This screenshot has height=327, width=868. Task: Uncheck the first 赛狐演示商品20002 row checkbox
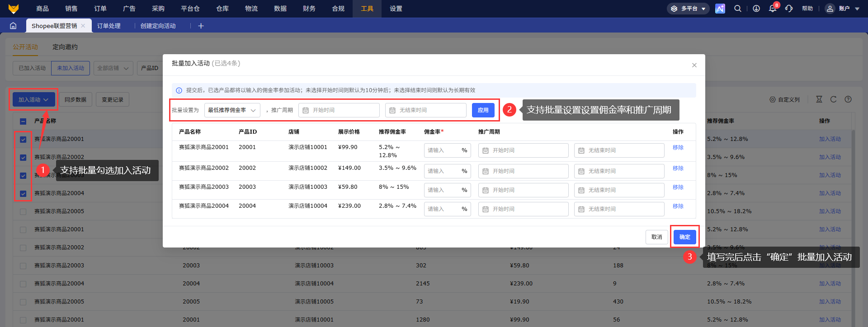(23, 158)
